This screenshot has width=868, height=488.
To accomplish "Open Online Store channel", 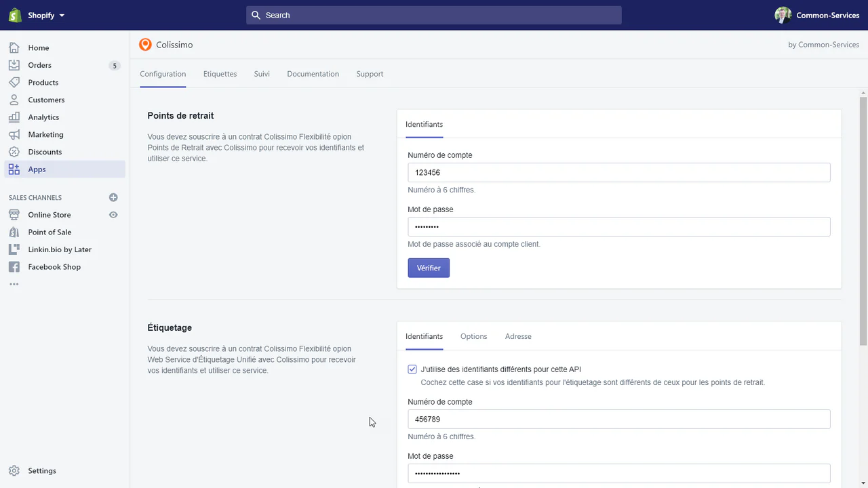I will point(50,215).
